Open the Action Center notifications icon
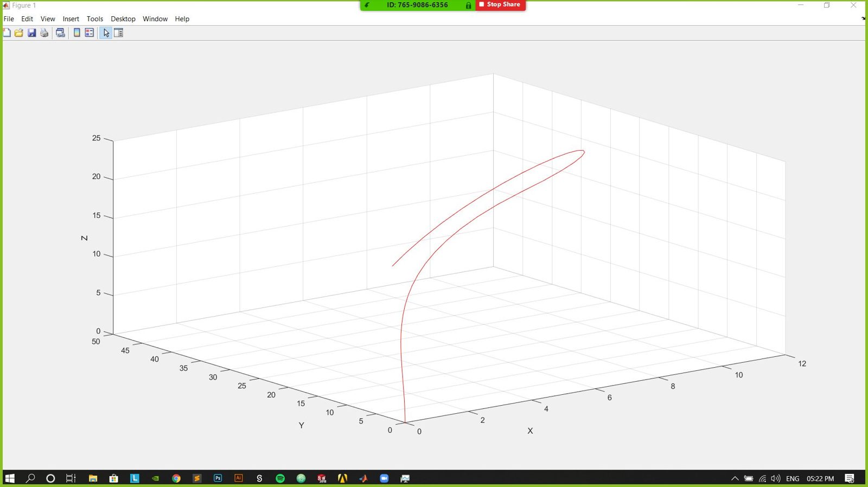868x487 pixels. pyautogui.click(x=850, y=478)
